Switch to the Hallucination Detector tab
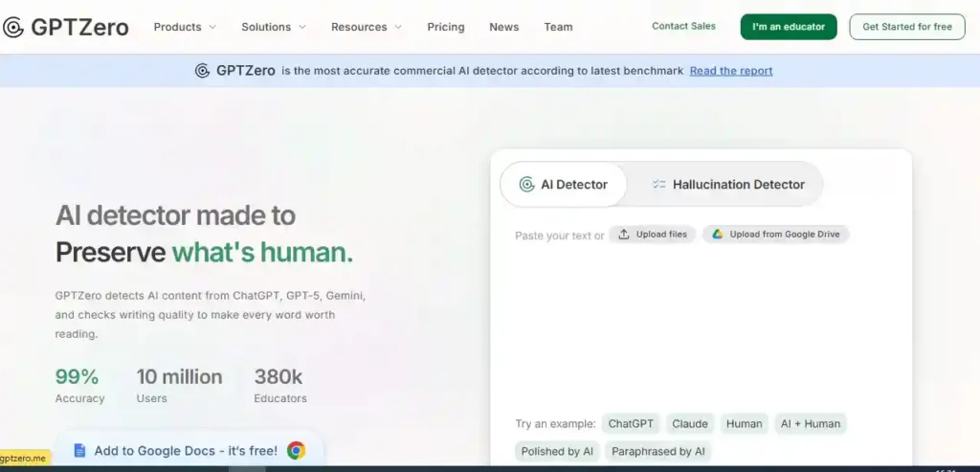The height and width of the screenshot is (472, 980). point(727,185)
